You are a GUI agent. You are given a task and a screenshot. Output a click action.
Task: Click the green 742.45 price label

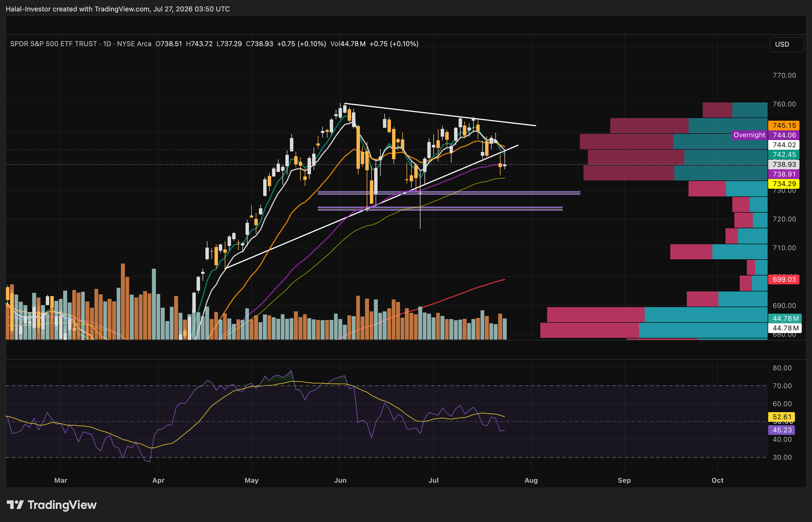[x=784, y=155]
